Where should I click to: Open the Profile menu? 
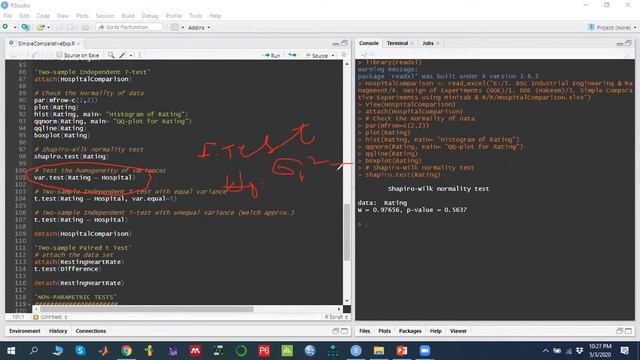pyautogui.click(x=173, y=16)
